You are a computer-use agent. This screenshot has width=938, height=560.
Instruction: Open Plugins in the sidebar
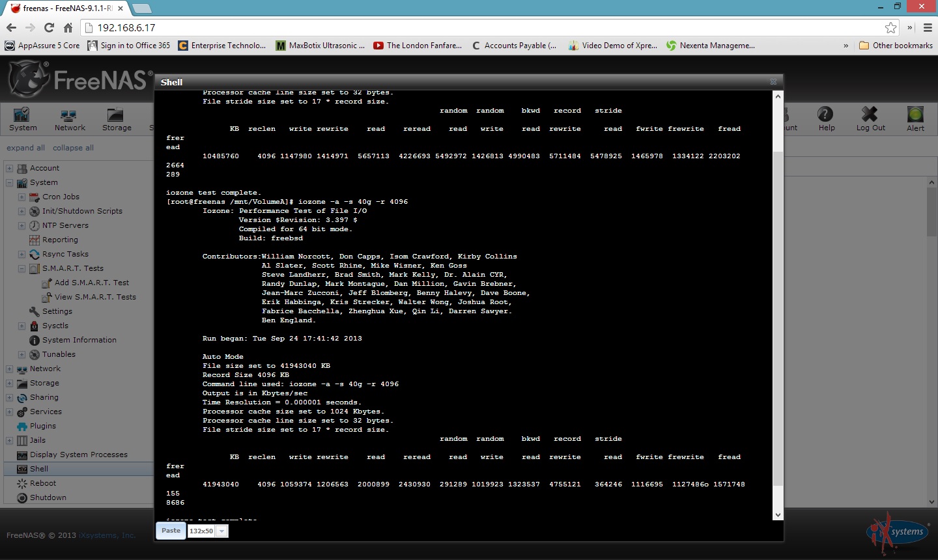pyautogui.click(x=42, y=426)
